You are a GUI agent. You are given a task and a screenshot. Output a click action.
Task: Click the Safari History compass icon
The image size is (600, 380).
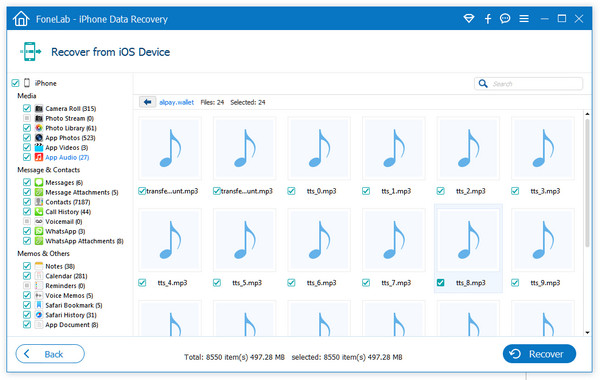click(39, 315)
